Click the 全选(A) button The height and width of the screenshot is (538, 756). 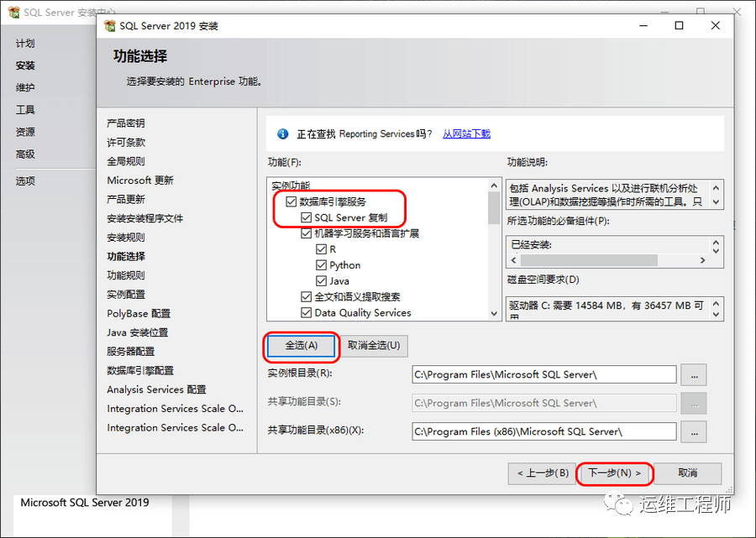(x=302, y=346)
